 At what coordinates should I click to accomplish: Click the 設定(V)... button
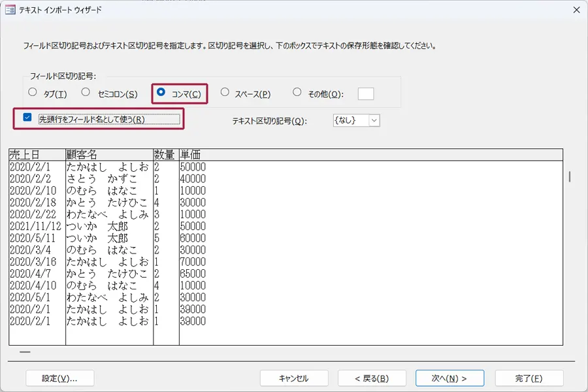(59, 378)
